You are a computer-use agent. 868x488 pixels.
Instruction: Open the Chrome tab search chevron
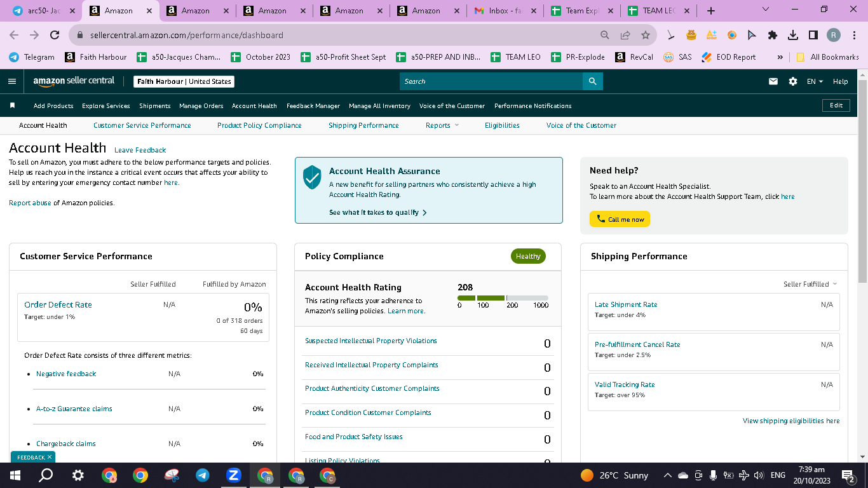point(765,10)
